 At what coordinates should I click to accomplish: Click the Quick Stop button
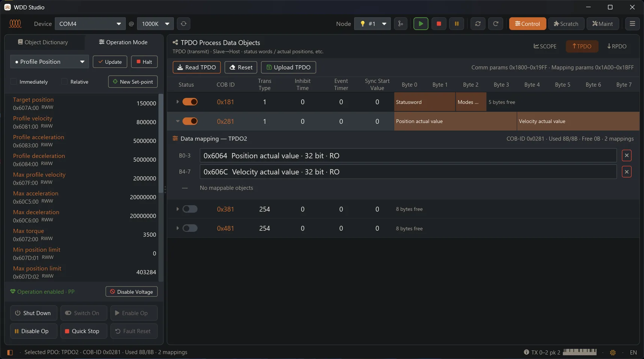84,331
